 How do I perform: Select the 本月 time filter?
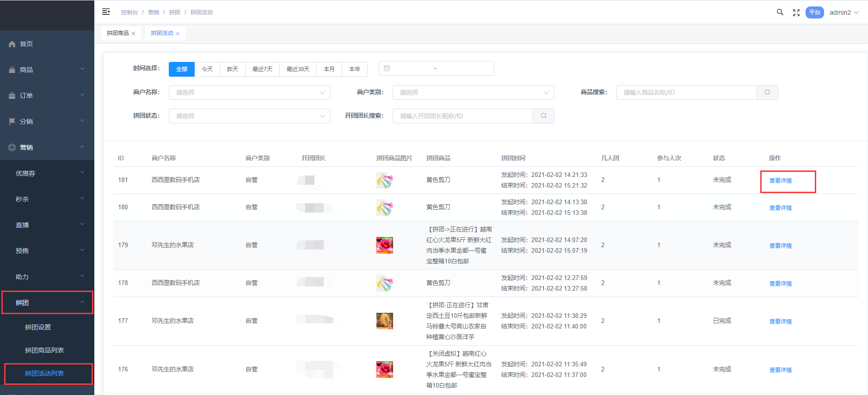[329, 69]
